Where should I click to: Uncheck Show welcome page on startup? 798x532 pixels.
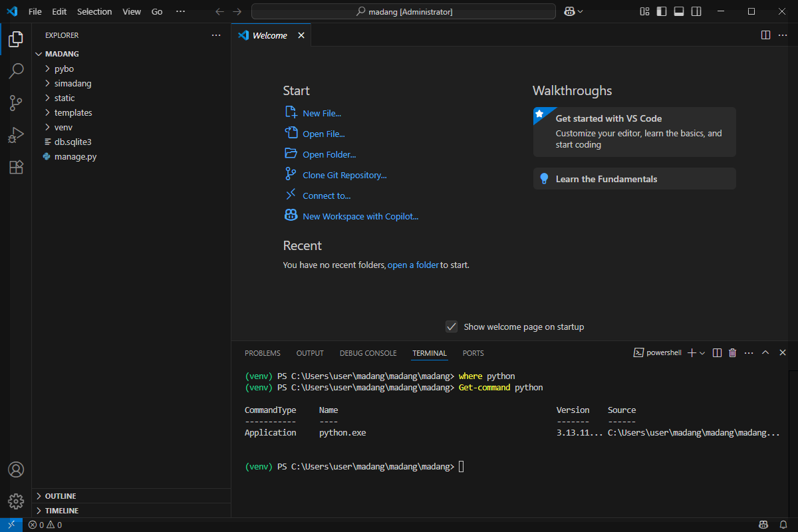452,327
